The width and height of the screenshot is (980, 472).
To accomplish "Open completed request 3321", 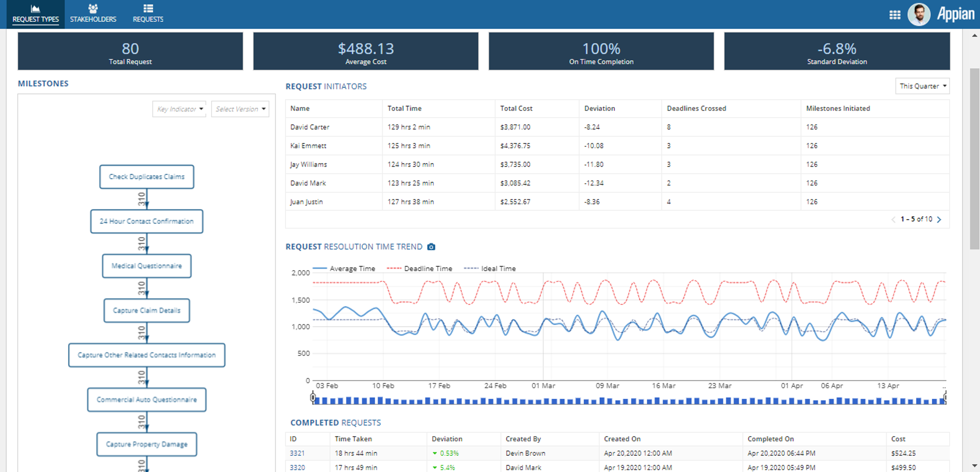I will (x=297, y=453).
